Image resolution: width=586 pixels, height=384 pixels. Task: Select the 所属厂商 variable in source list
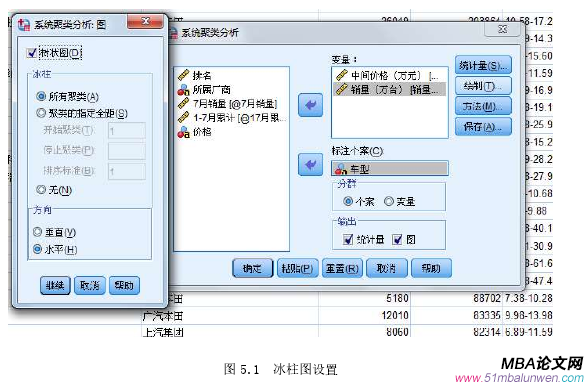[212, 90]
